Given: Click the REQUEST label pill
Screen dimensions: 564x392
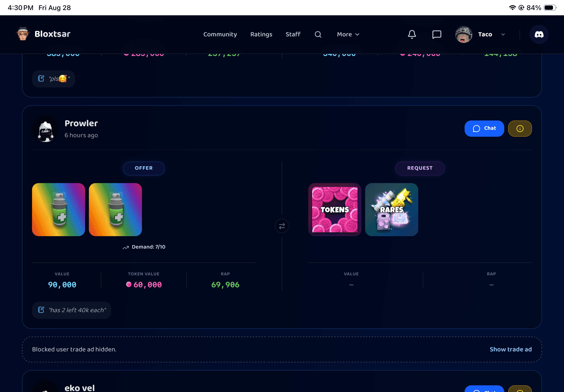Looking at the screenshot, I should click(x=420, y=168).
